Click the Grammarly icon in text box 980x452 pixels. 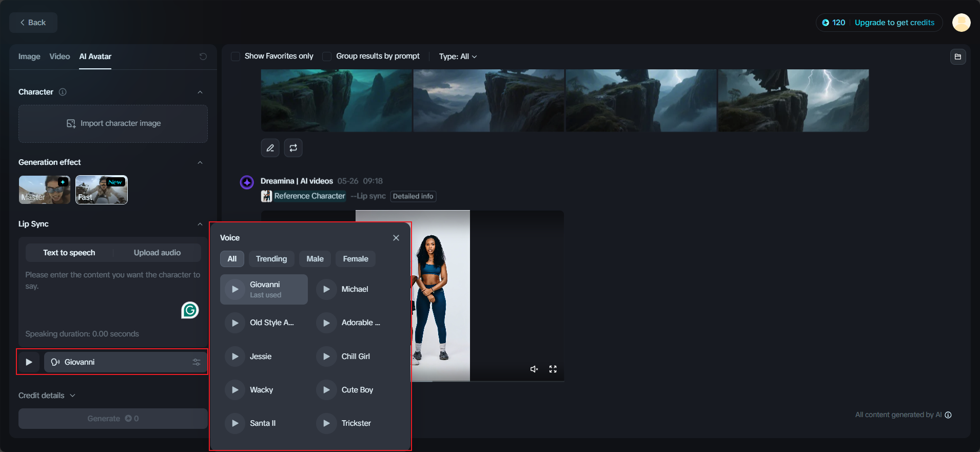tap(190, 310)
